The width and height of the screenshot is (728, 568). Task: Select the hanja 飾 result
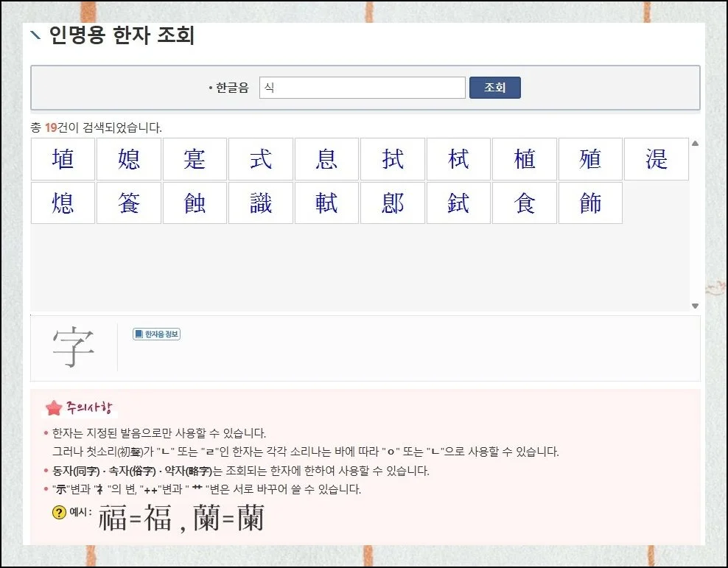[x=590, y=203]
